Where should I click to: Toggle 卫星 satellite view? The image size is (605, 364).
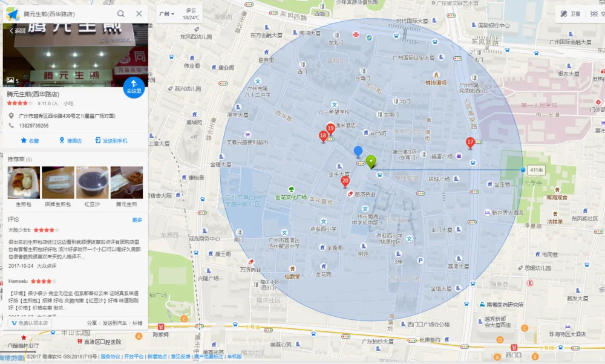tap(571, 14)
